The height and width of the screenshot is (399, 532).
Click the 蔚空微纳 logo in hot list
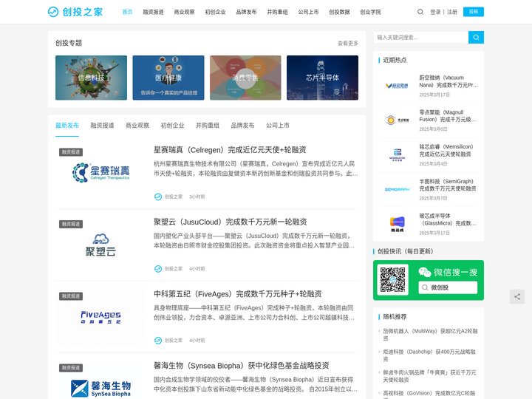pyautogui.click(x=397, y=86)
